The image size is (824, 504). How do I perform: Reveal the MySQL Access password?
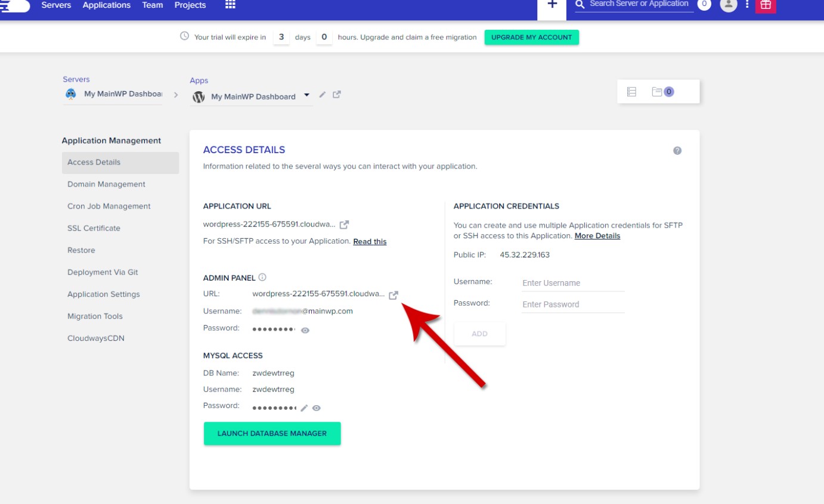[317, 408]
